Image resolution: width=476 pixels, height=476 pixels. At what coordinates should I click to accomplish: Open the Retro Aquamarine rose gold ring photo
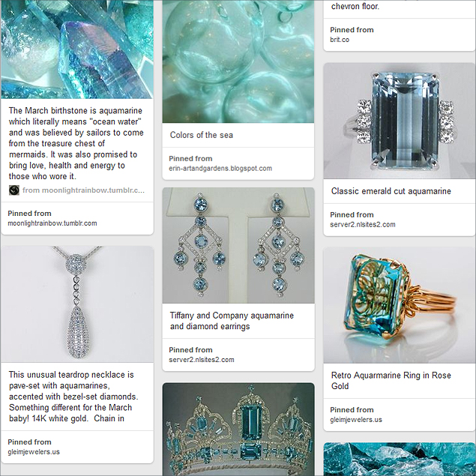(400, 305)
